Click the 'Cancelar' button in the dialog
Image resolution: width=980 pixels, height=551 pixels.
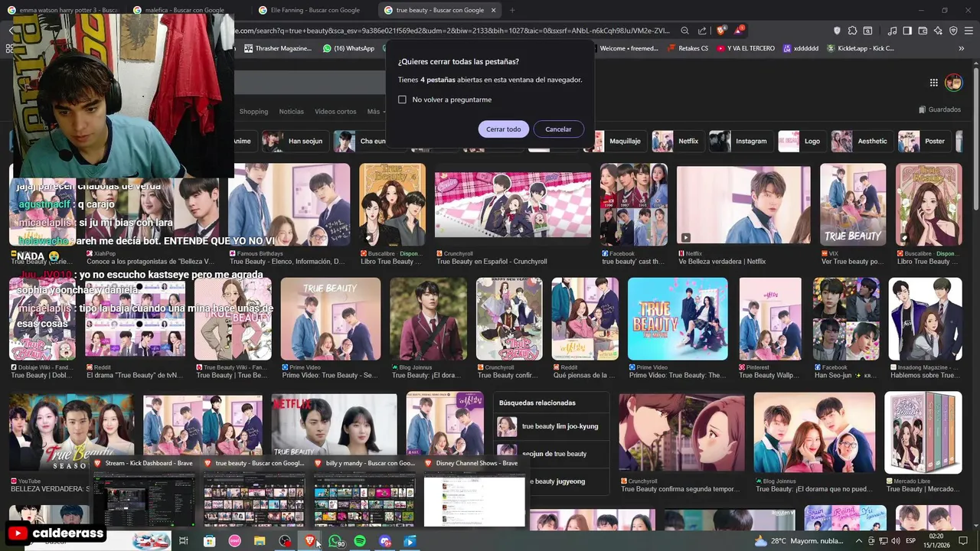point(558,129)
